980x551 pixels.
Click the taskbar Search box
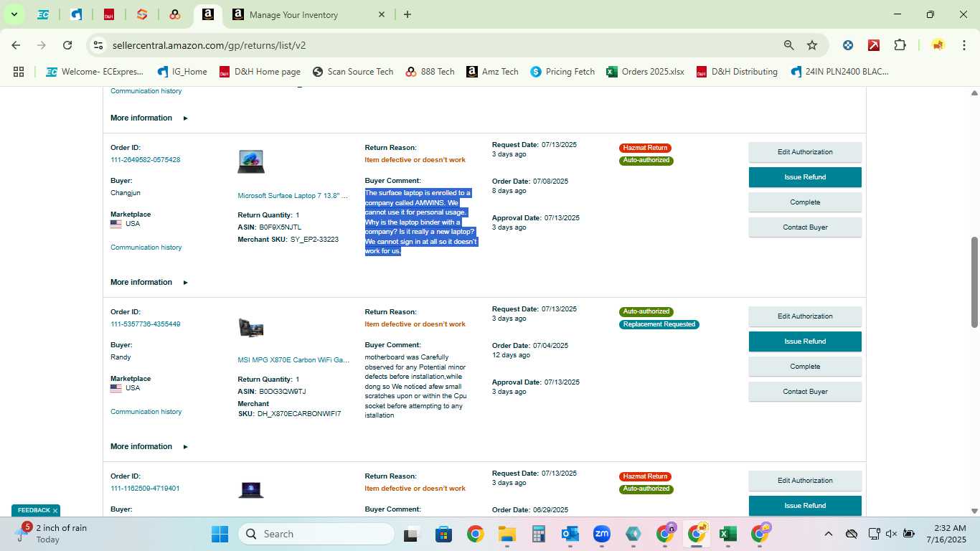pyautogui.click(x=316, y=534)
